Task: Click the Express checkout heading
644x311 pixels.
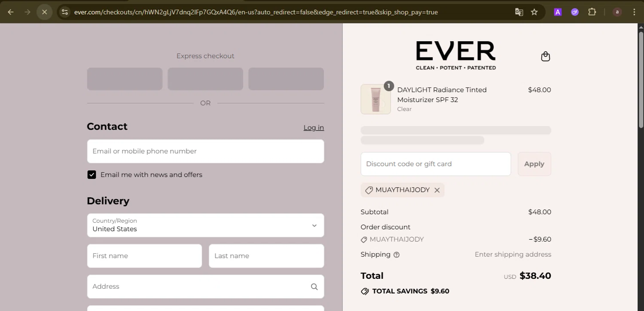Action: click(205, 56)
